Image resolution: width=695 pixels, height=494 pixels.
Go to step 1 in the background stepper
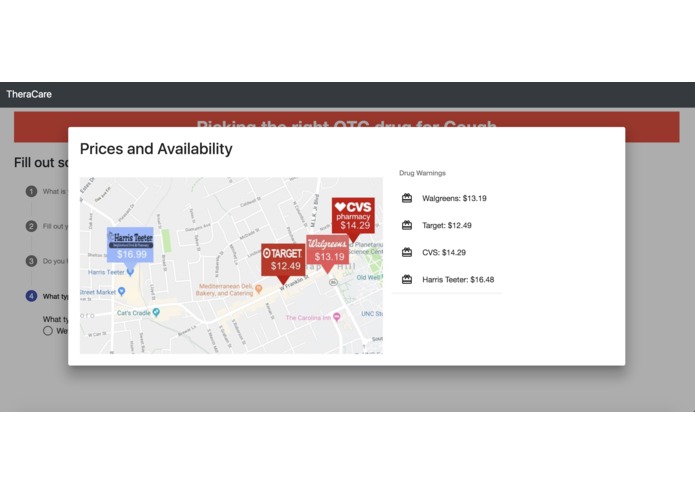pos(31,191)
